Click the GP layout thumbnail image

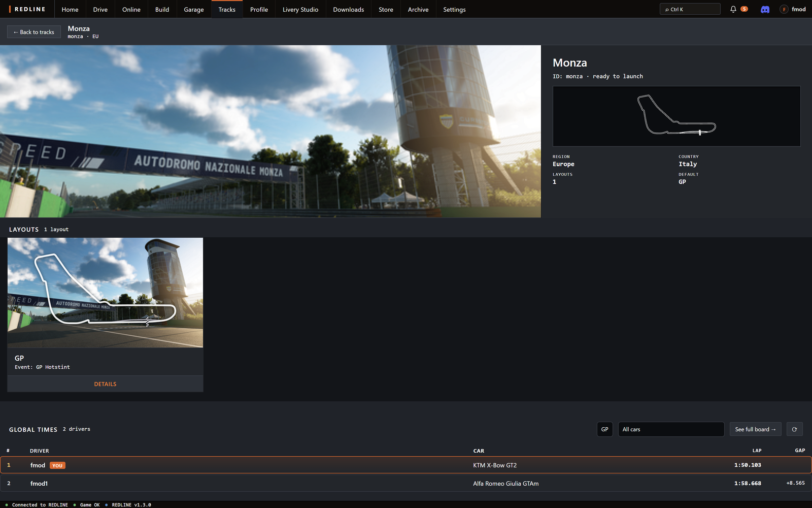(105, 293)
